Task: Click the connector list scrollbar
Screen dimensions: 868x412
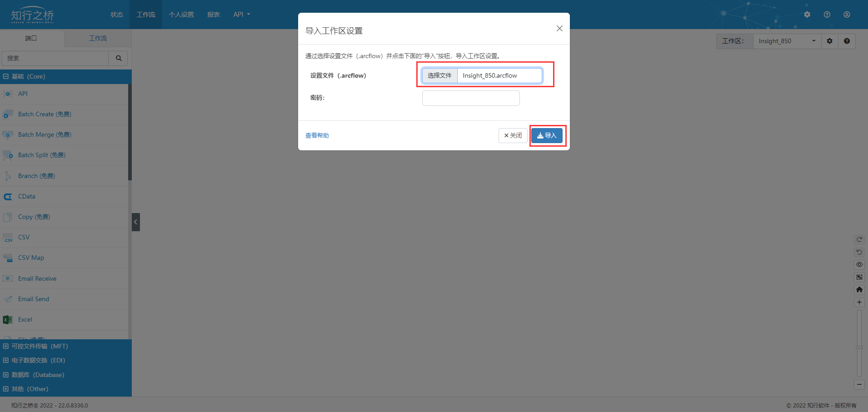Action: pos(130,132)
